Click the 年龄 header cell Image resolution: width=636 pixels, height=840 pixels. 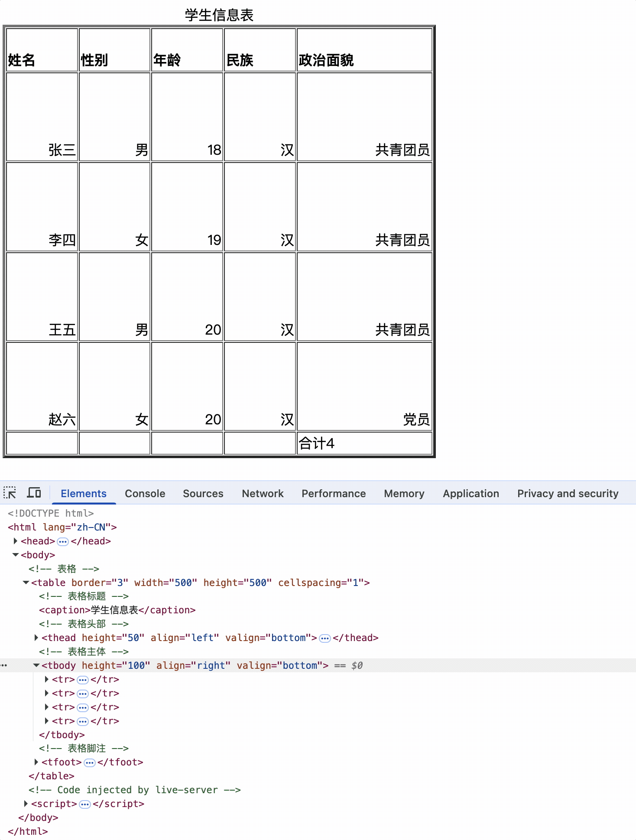pos(187,50)
